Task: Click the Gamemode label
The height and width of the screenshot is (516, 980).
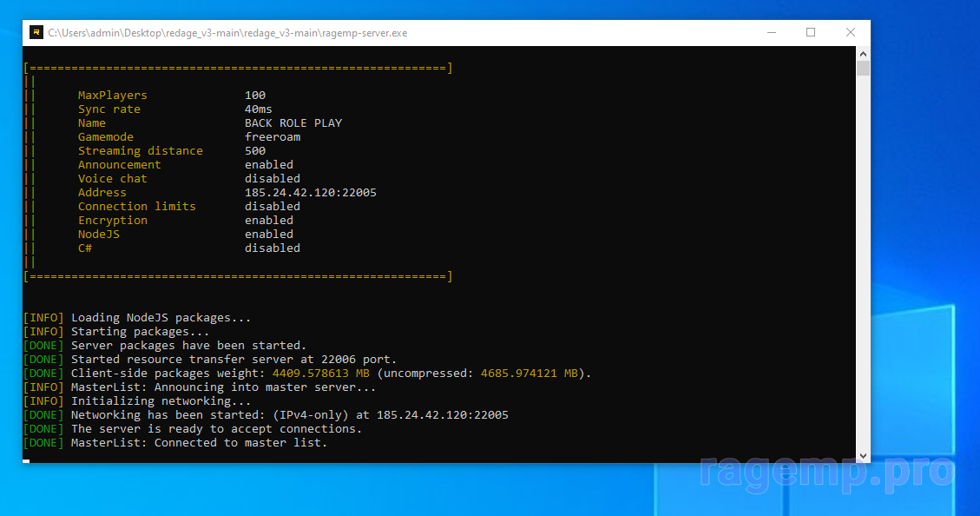Action: pos(106,137)
